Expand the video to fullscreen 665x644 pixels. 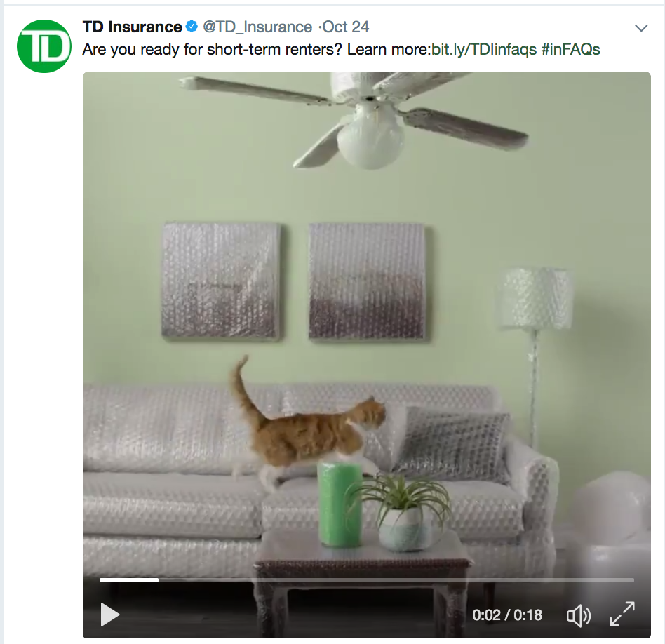point(622,614)
